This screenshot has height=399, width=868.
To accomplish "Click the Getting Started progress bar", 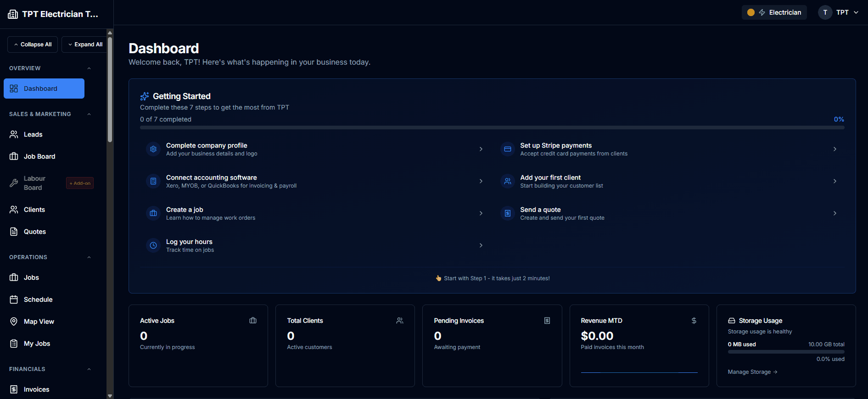I will pos(492,127).
